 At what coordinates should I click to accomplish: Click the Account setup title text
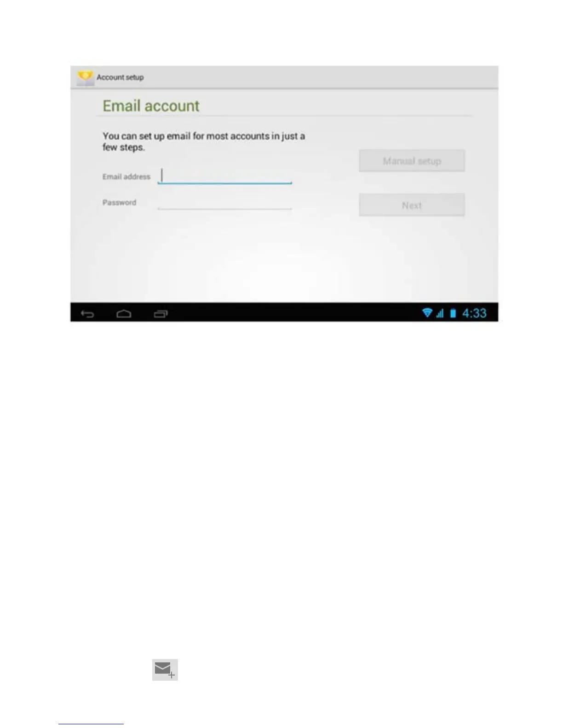pyautogui.click(x=120, y=77)
